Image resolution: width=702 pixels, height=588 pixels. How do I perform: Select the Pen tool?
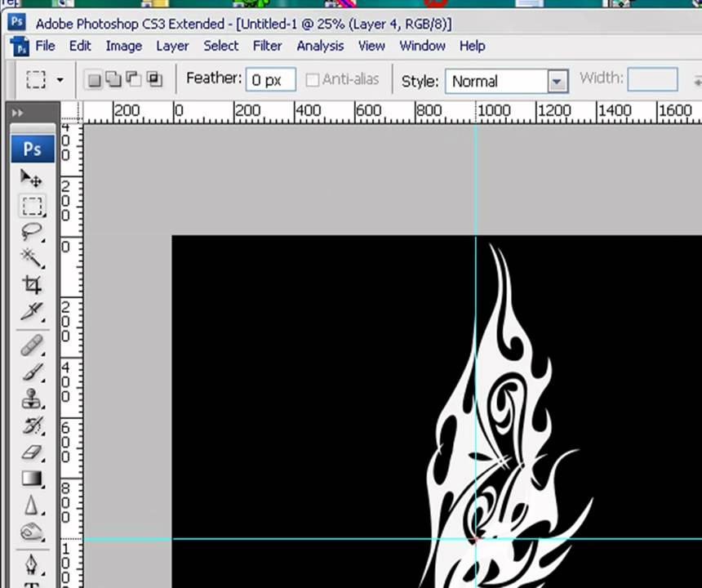32,564
